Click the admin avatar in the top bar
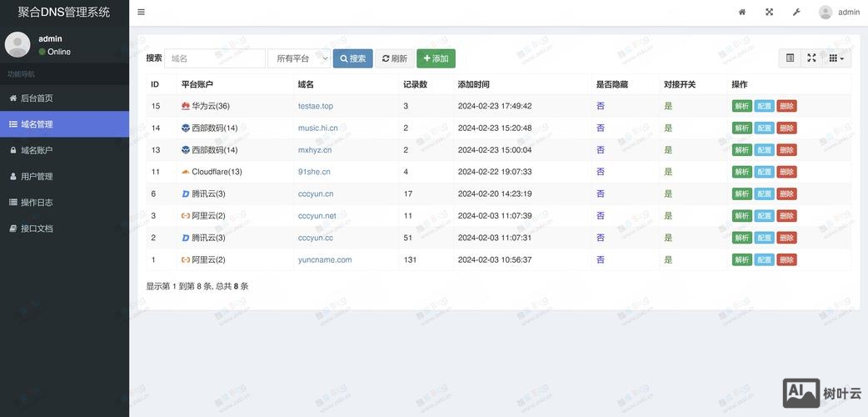The height and width of the screenshot is (417, 868). pyautogui.click(x=826, y=13)
